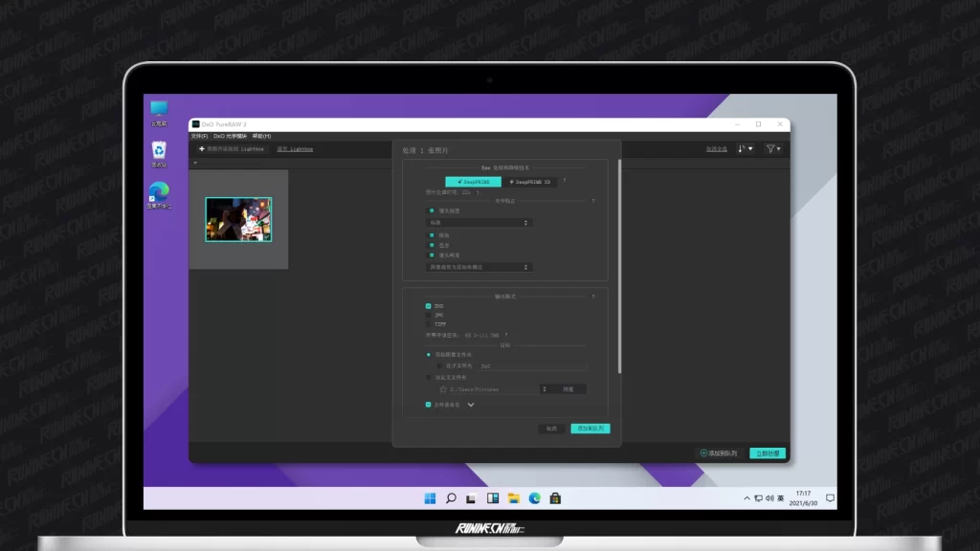This screenshot has height=551, width=980.
Task: Click the star icon beside Users/Pictures path
Action: [x=443, y=389]
